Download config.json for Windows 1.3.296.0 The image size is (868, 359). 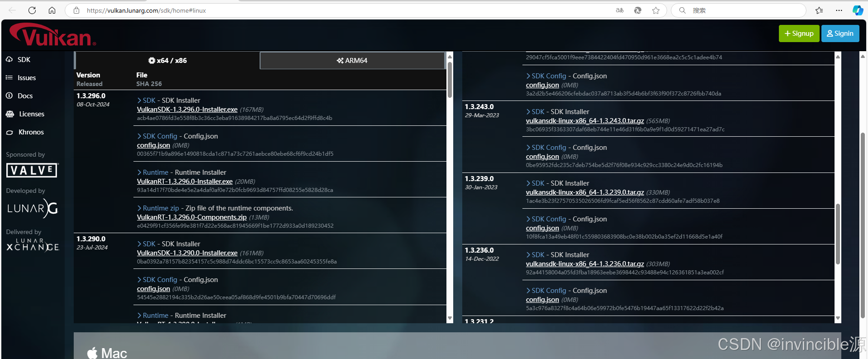[153, 145]
